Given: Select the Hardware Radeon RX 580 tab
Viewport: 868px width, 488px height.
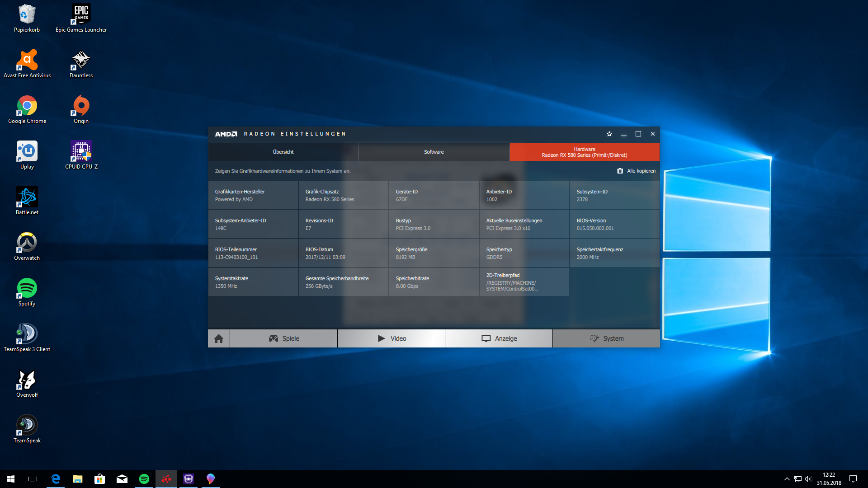Looking at the screenshot, I should click(584, 152).
